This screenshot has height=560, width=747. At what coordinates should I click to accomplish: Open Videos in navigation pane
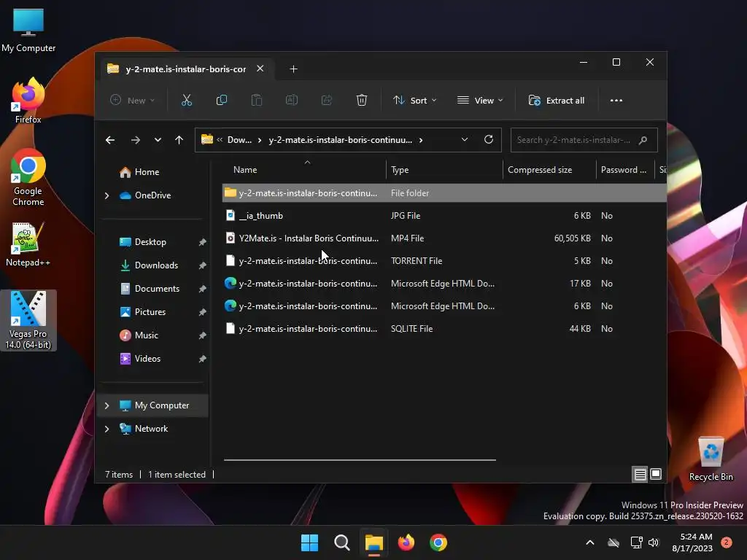(147, 359)
